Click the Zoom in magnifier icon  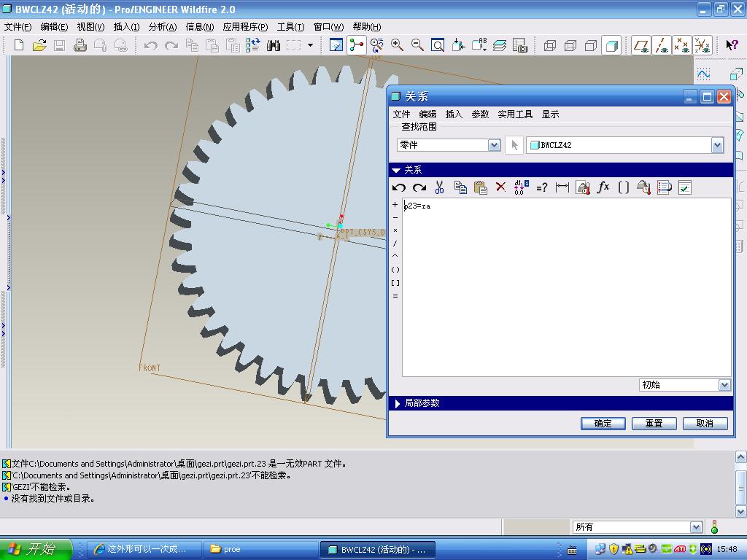coord(397,45)
